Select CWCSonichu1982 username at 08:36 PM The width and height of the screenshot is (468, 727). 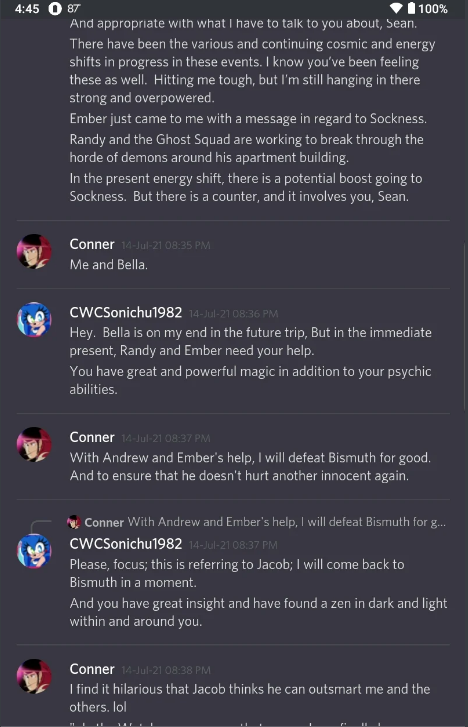pyautogui.click(x=126, y=312)
